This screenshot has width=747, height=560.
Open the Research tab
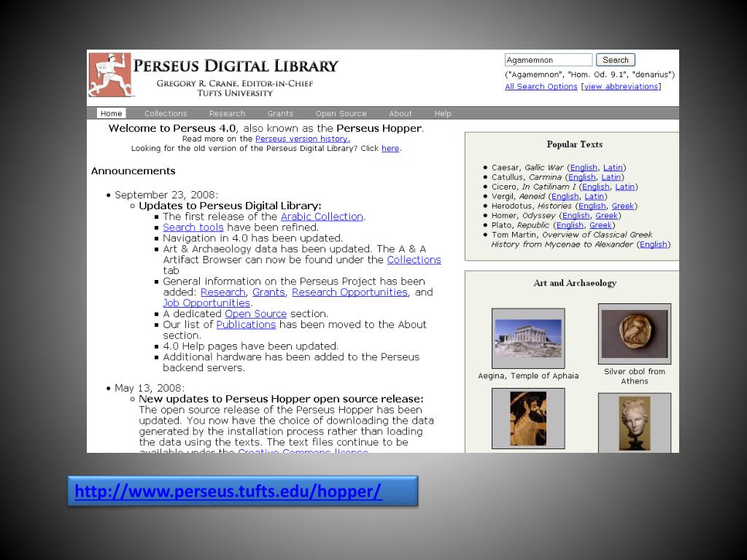point(227,113)
